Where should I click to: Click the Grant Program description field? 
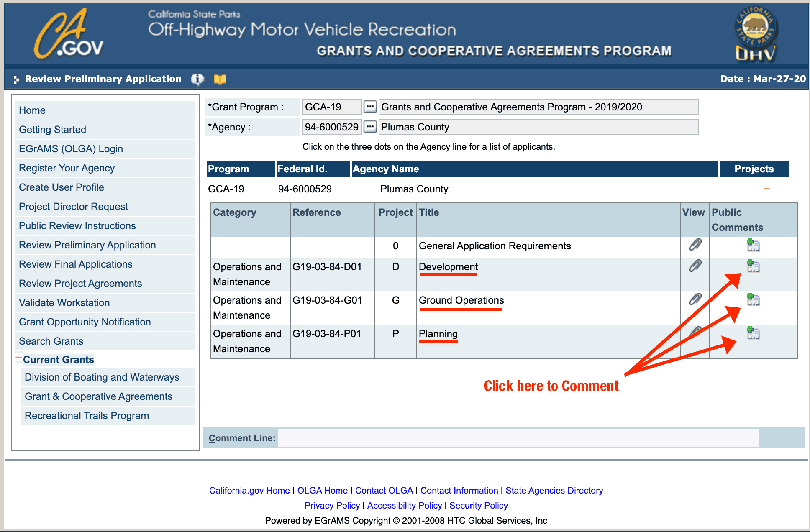538,107
